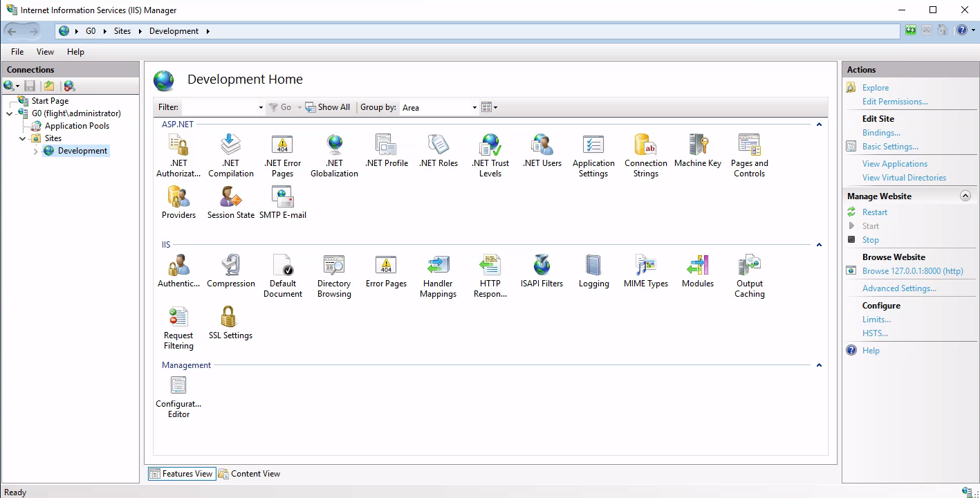Open Providers feature
The width and height of the screenshot is (980, 498).
click(x=178, y=203)
